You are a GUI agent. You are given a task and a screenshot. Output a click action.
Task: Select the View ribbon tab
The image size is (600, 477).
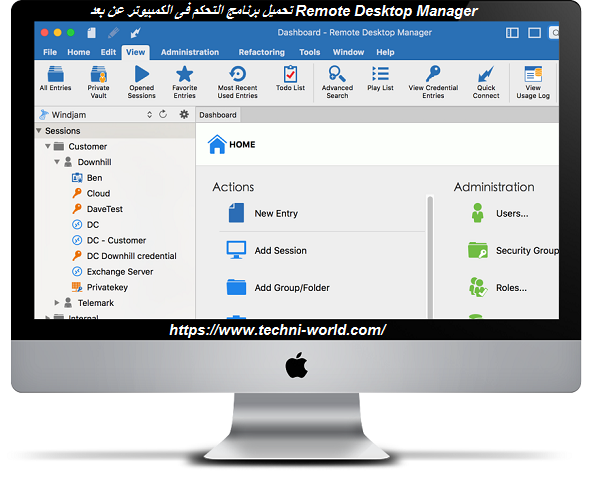135,52
